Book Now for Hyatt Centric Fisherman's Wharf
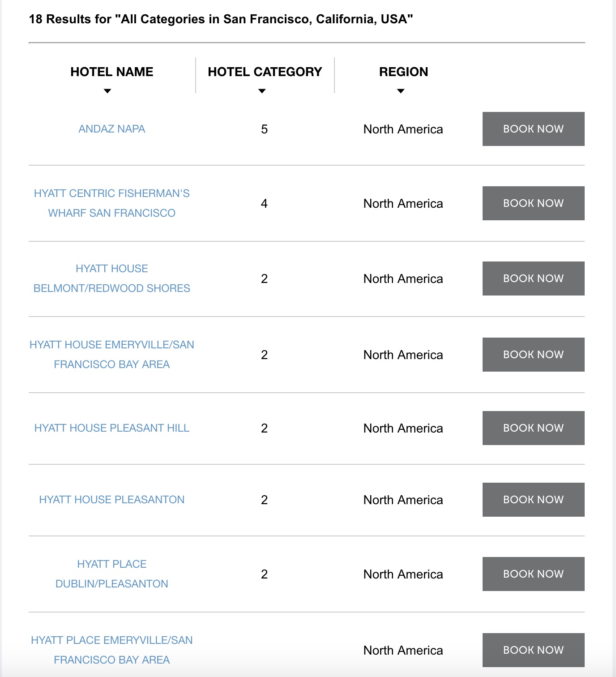Image resolution: width=616 pixels, height=677 pixels. (x=534, y=203)
